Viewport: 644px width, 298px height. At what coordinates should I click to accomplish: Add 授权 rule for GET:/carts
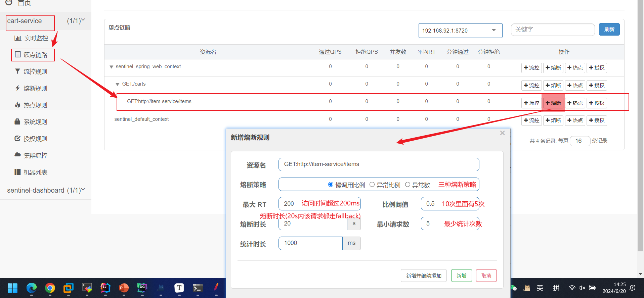pyautogui.click(x=597, y=86)
